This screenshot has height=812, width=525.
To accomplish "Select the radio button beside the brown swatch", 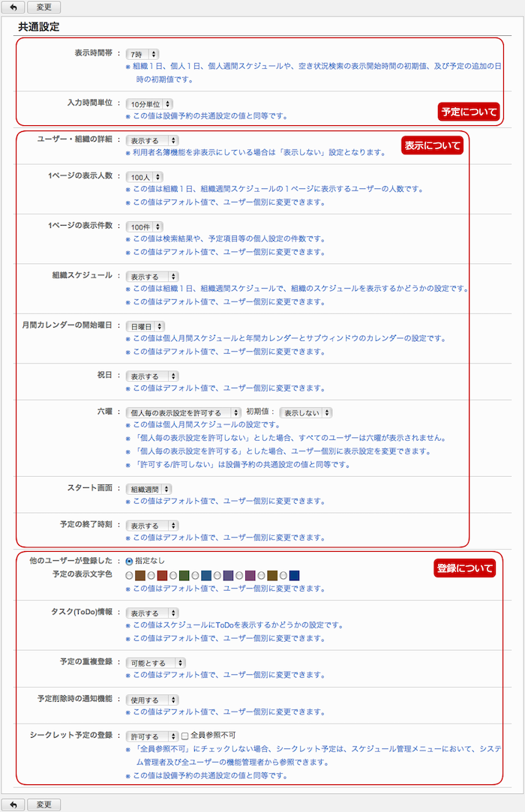I will (129, 575).
